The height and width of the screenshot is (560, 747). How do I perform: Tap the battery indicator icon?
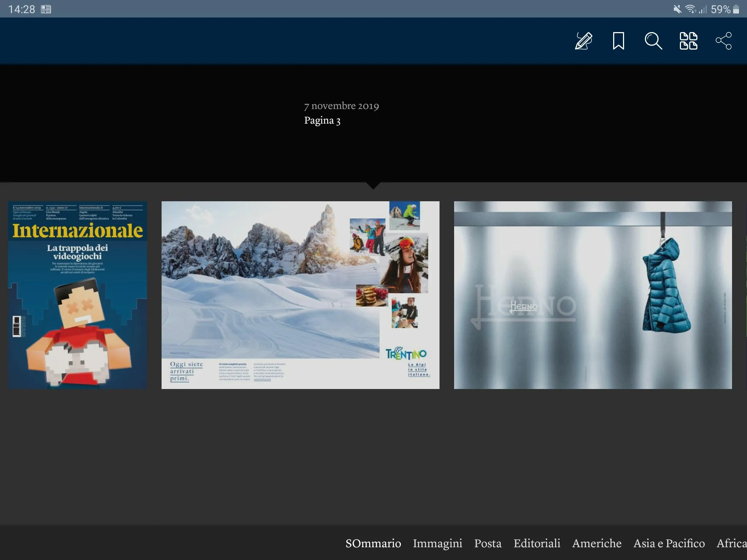click(x=736, y=9)
